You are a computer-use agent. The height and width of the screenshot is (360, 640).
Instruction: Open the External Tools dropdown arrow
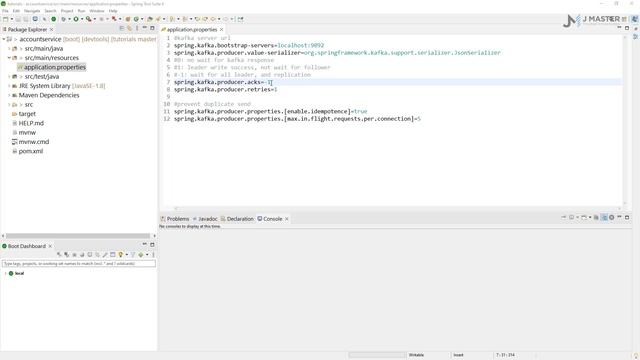[x=95, y=19]
